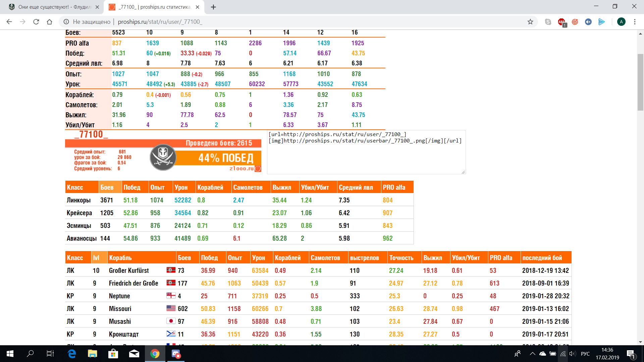The width and height of the screenshot is (644, 362).
Task: Click the browser back arrow
Action: [9, 22]
